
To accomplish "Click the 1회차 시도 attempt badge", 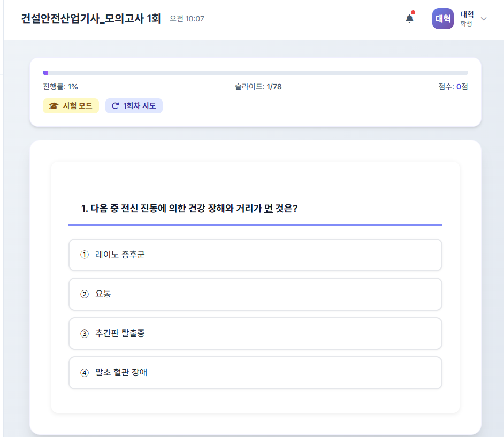I will [134, 105].
